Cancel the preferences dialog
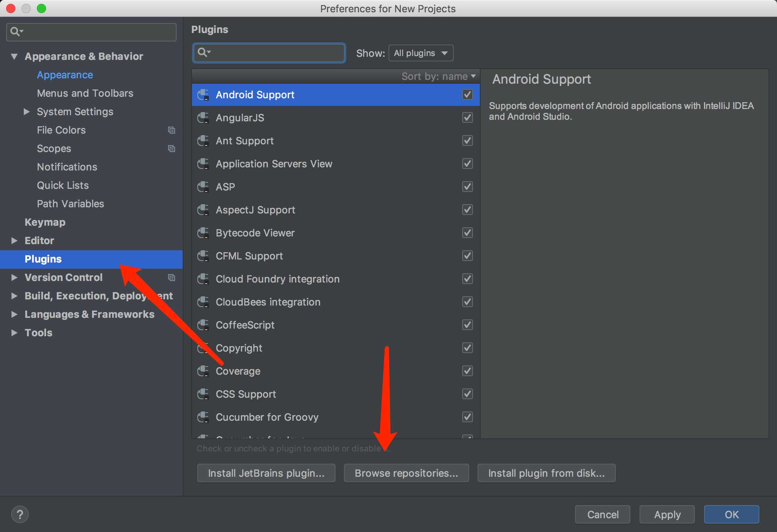This screenshot has height=532, width=777. pos(603,514)
